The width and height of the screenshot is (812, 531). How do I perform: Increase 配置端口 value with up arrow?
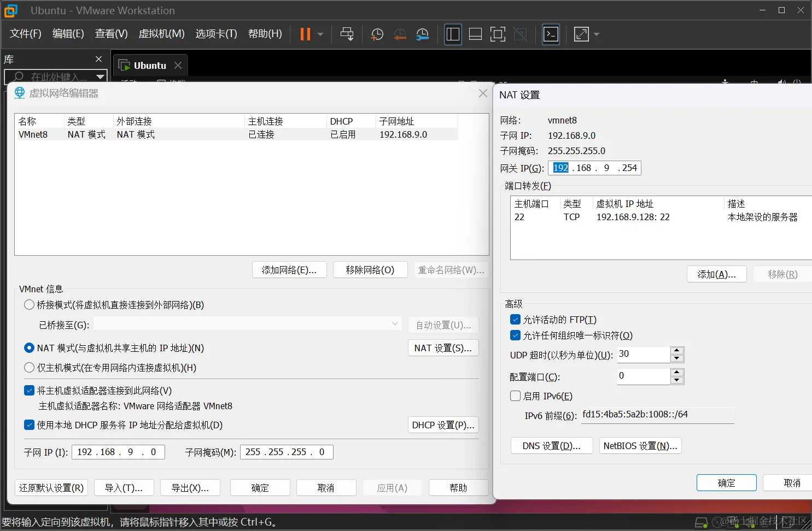tap(677, 373)
